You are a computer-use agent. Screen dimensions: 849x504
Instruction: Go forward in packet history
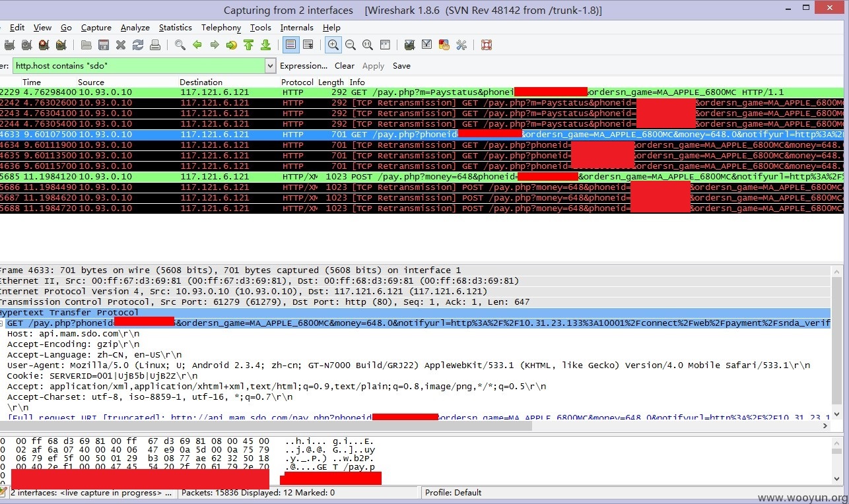coord(214,45)
